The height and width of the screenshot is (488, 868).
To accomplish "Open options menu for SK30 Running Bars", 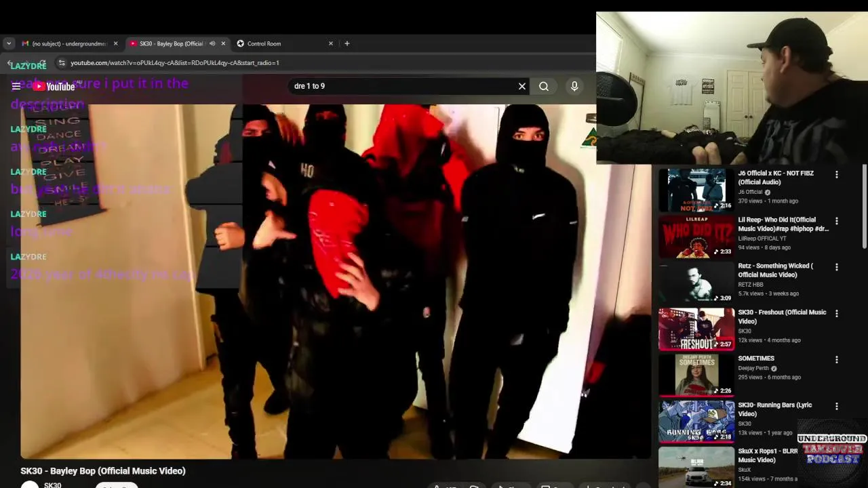I will [836, 407].
